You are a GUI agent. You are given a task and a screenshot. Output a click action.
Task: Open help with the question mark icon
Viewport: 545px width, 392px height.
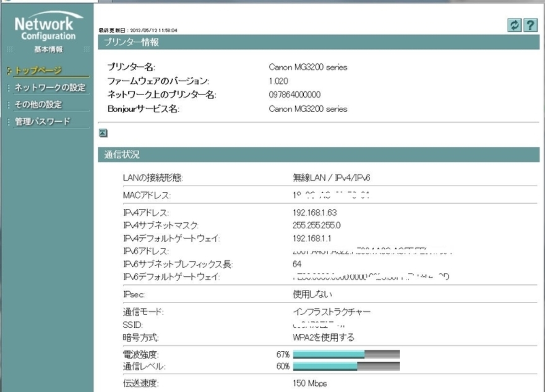click(530, 25)
